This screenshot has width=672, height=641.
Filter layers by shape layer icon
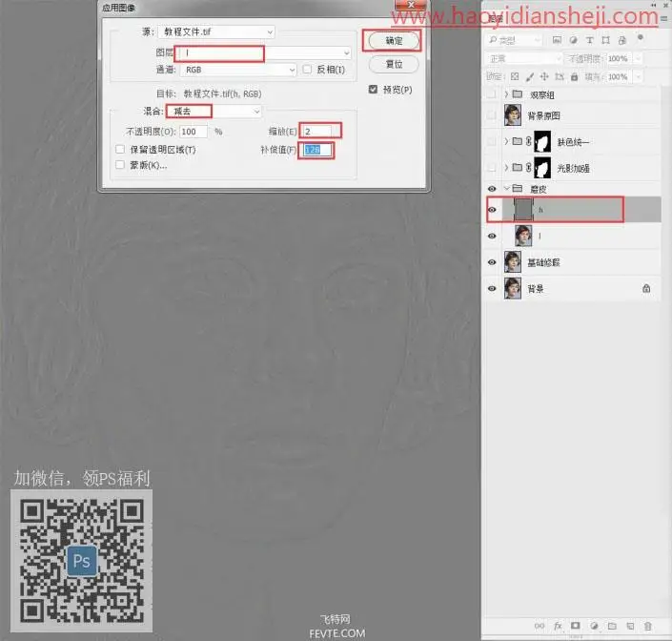[605, 40]
